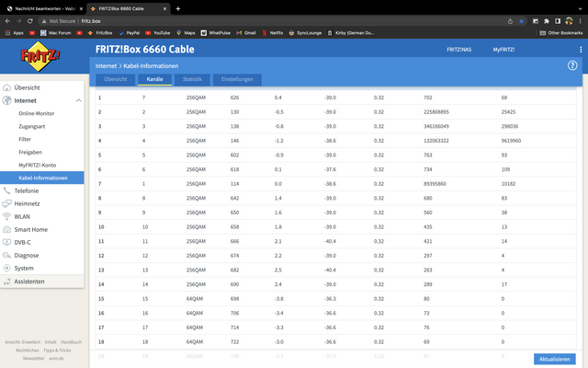Screen dimensions: 588x368
Task: Go back with the browser back arrow
Action: click(7, 21)
